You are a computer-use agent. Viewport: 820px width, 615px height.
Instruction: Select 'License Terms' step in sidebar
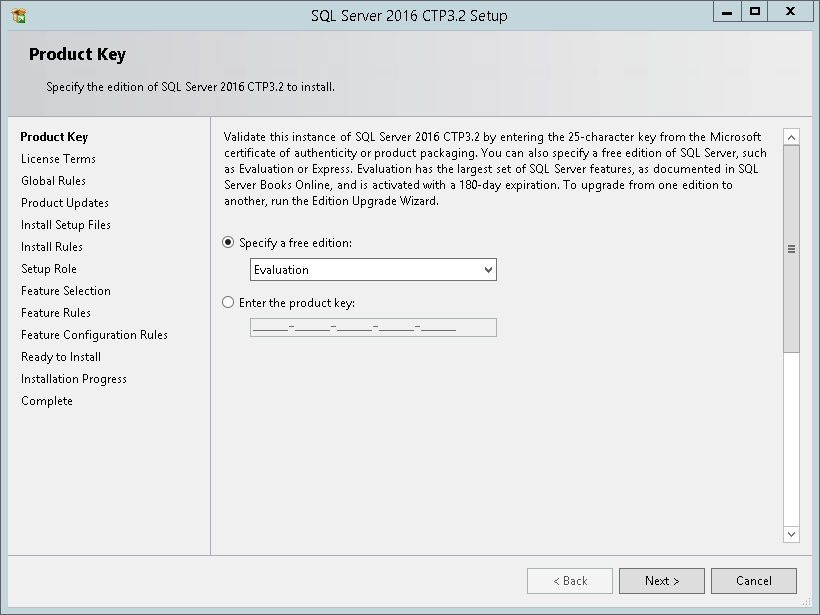coord(59,159)
